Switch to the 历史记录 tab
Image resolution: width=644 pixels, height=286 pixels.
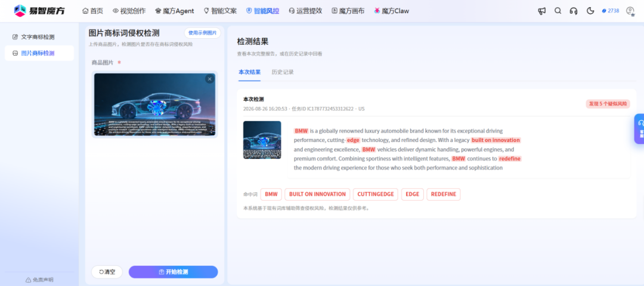pos(283,72)
